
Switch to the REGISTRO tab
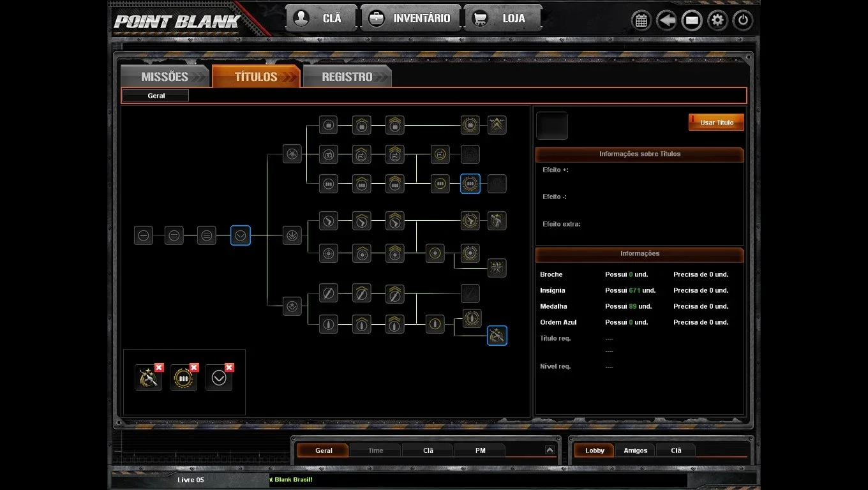(347, 77)
